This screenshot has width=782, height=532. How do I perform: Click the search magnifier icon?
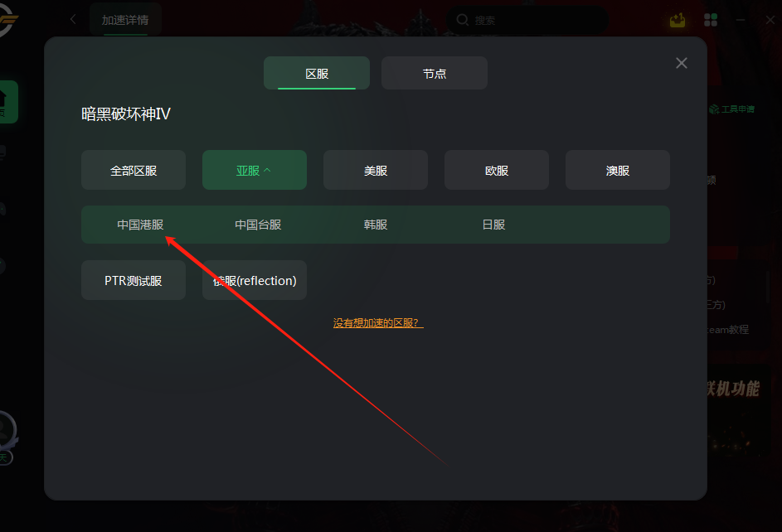[x=463, y=20]
